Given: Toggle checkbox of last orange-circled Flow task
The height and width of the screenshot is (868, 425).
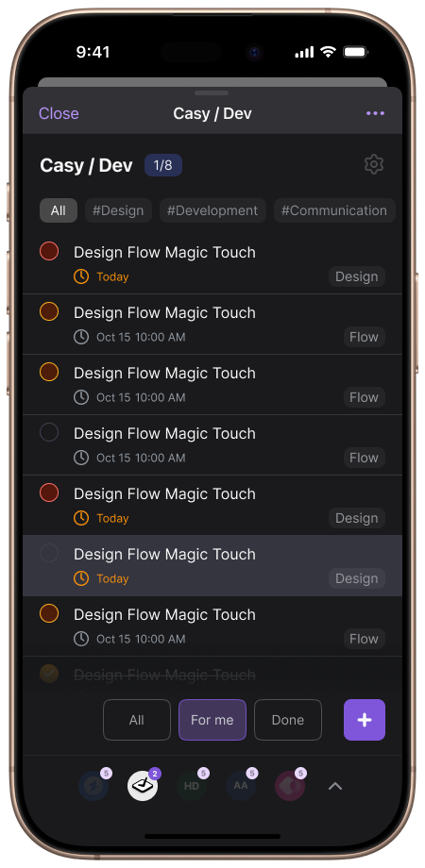Looking at the screenshot, I should coord(49,613).
